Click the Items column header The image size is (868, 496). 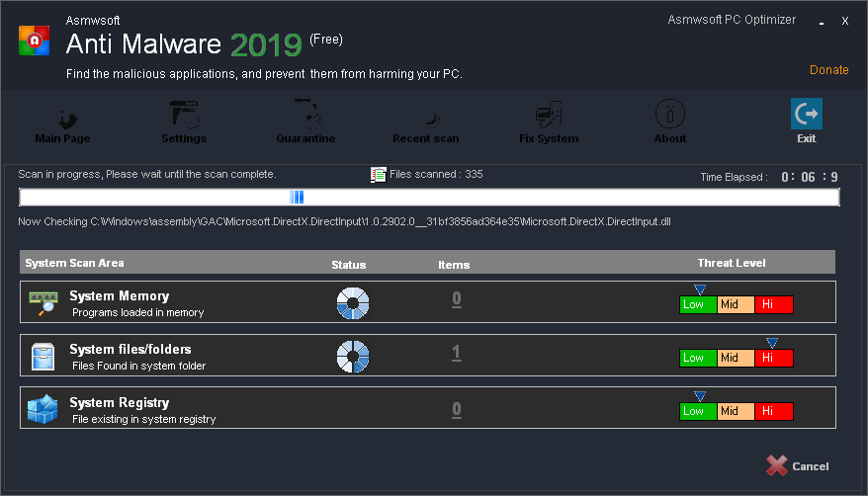(454, 265)
